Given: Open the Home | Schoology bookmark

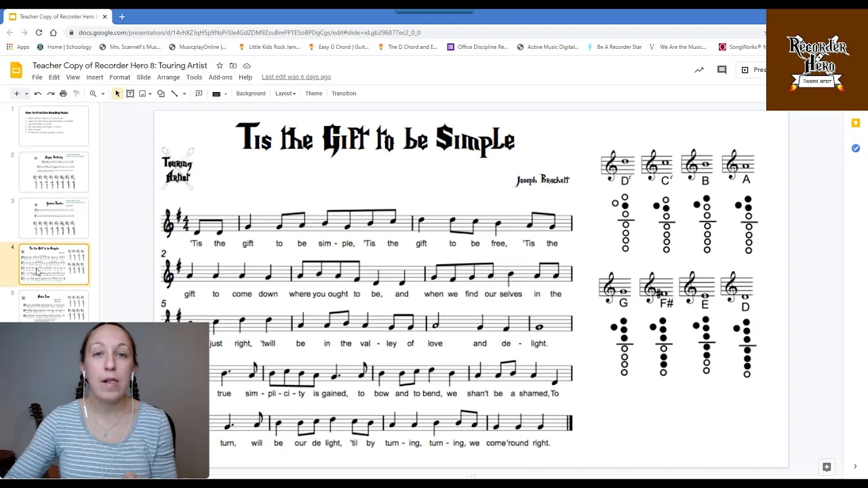Looking at the screenshot, I should [x=64, y=47].
